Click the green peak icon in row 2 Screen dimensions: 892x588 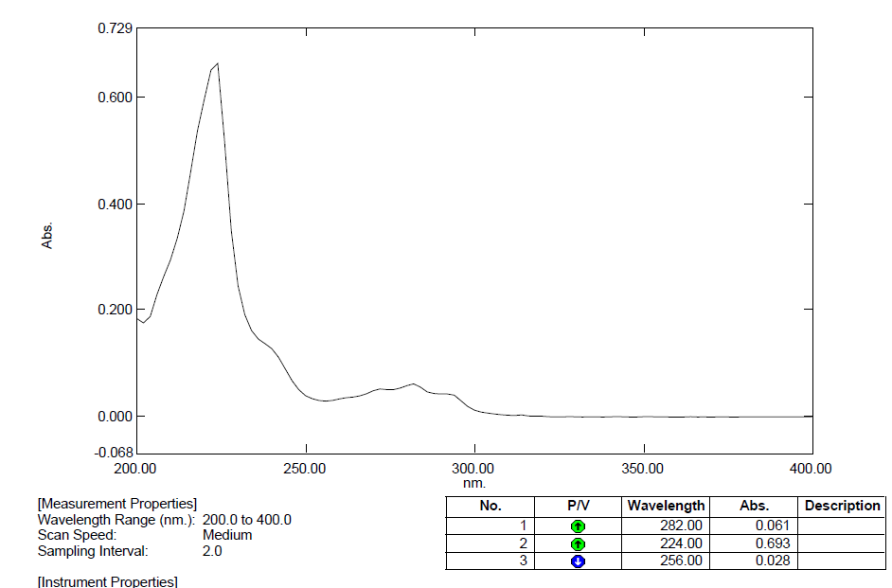578,543
